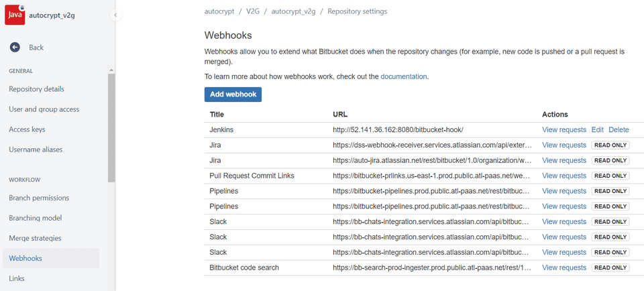The height and width of the screenshot is (291, 644).
Task: Edit the Jenkins webhook
Action: [x=597, y=130]
